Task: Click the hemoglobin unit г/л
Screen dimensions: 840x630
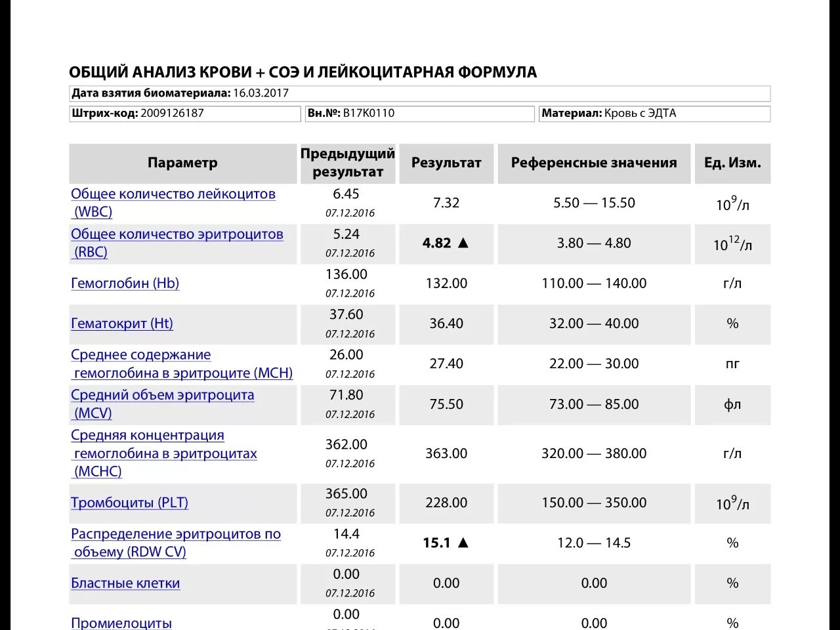Action: pos(732,283)
